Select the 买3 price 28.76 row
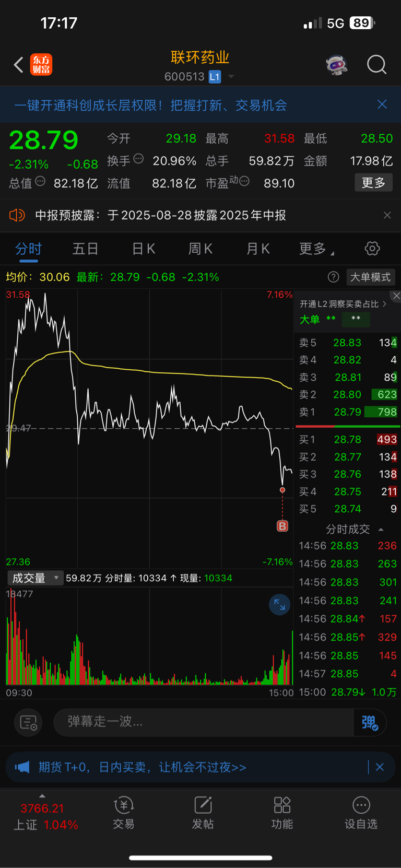401x868 pixels. click(348, 474)
